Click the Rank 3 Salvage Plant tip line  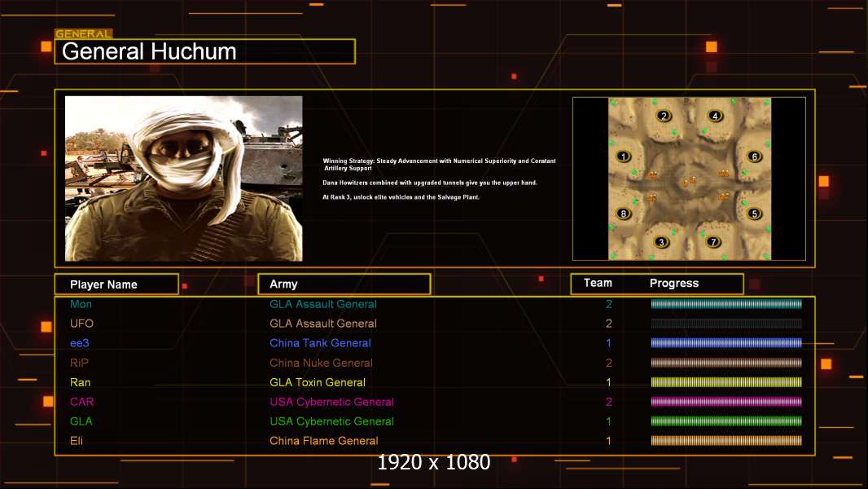click(x=401, y=197)
